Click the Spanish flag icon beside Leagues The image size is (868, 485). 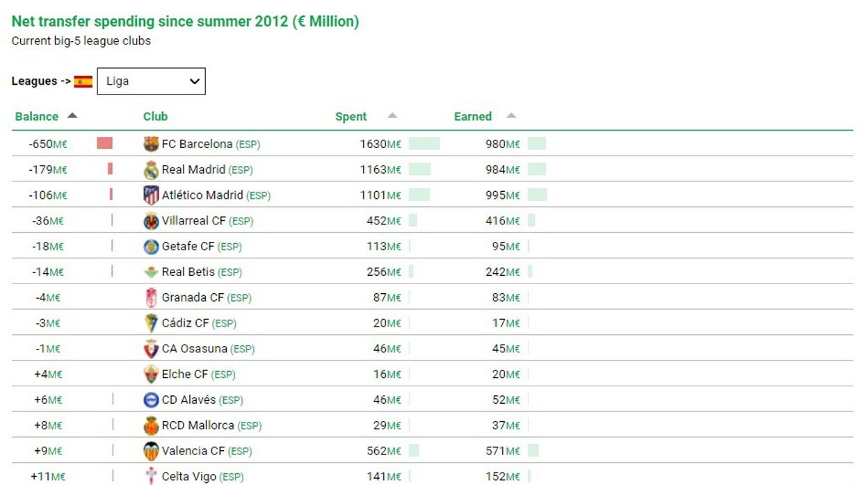[83, 81]
